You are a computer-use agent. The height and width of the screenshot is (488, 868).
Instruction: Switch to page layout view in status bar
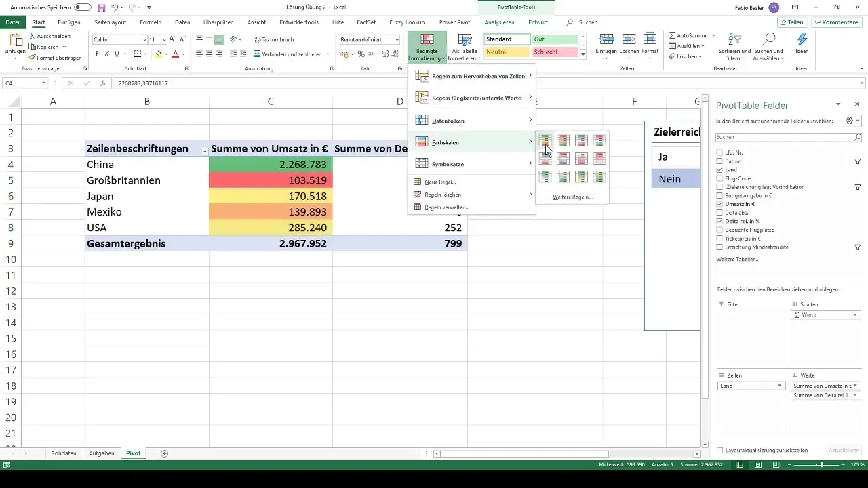(x=757, y=465)
